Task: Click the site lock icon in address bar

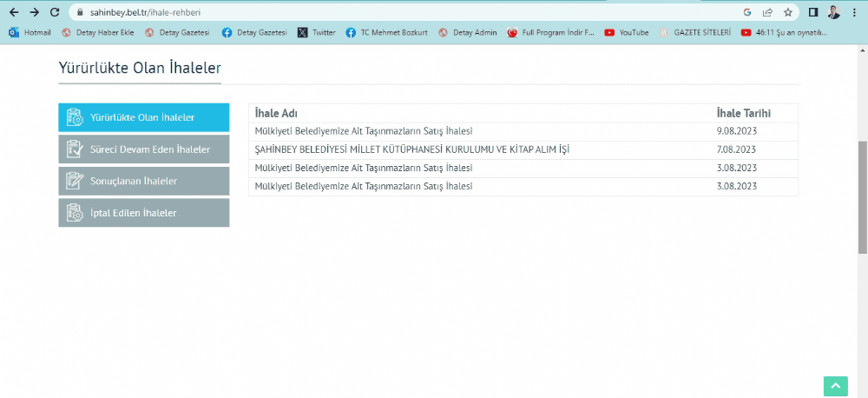Action: tap(80, 12)
